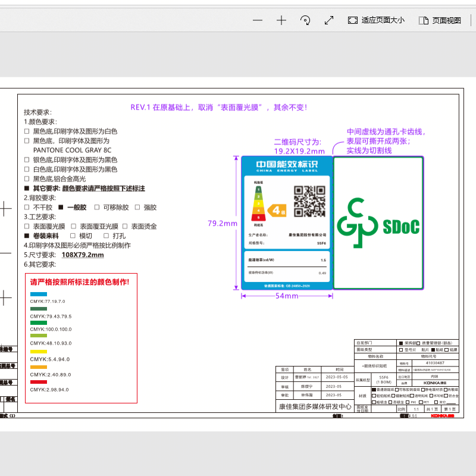The image size is (476, 476).
Task: Click the 适应页面大小 fit-to-page button
Action: pyautogui.click(x=376, y=20)
